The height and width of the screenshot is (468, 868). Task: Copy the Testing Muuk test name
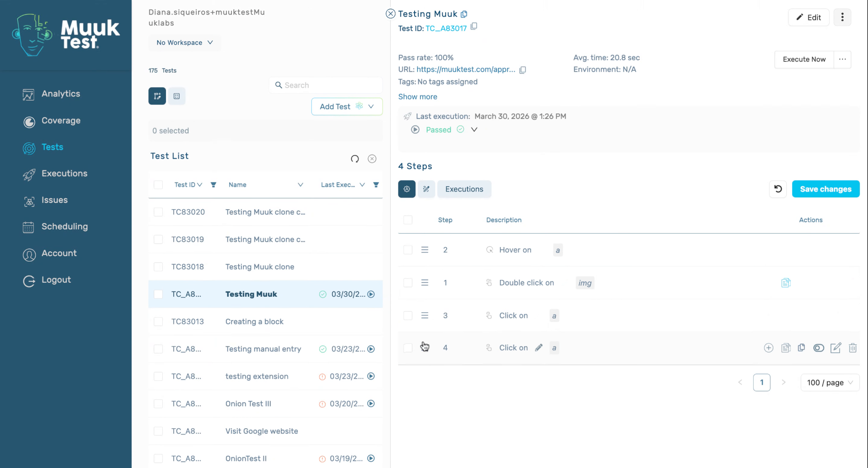click(464, 14)
